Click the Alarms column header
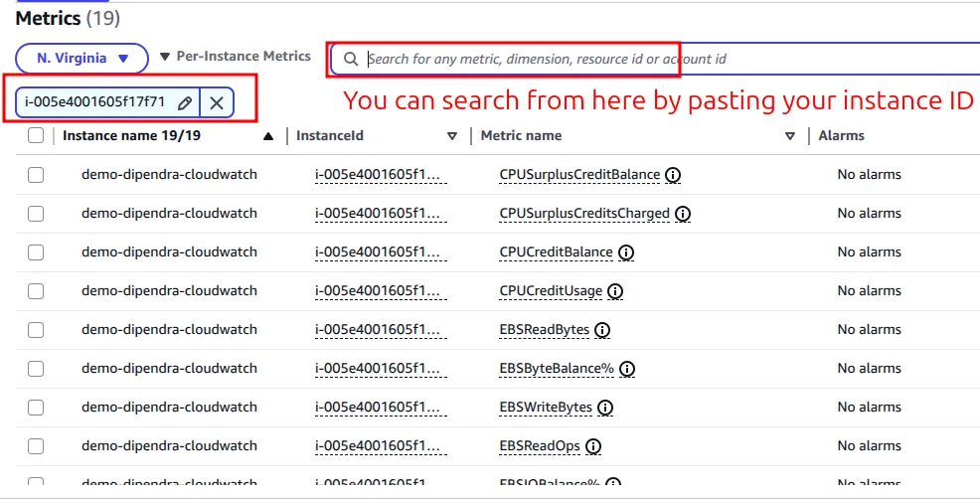980x500 pixels. [x=841, y=135]
